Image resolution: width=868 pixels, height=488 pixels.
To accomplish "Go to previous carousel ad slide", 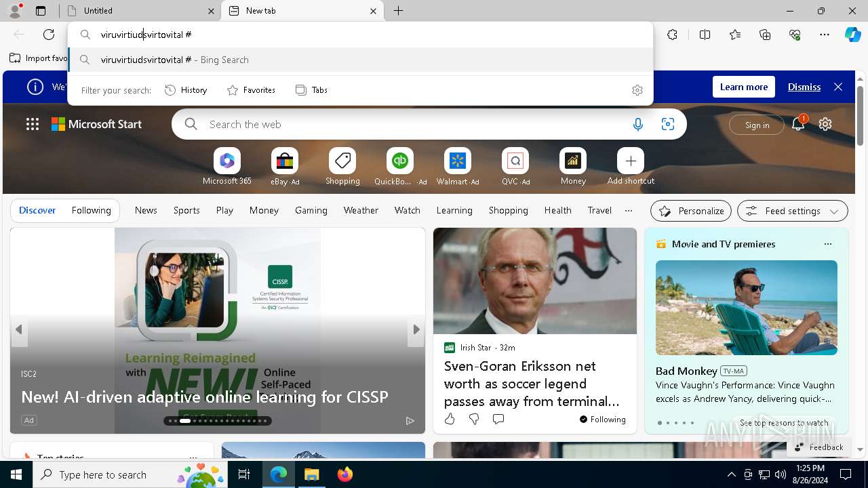I will pos(19,329).
